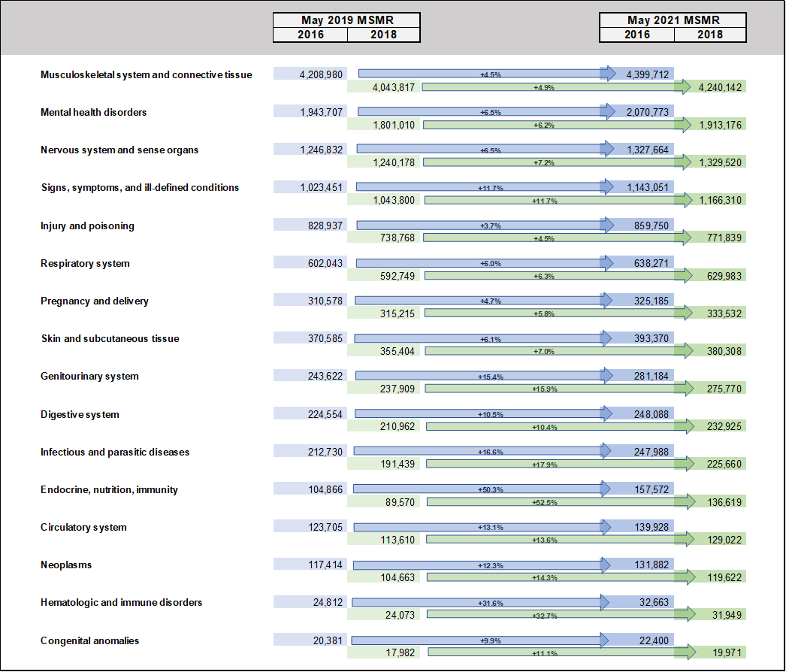
Task: Click 'Skin and subcutaneous tissue' label
Action: [x=110, y=338]
